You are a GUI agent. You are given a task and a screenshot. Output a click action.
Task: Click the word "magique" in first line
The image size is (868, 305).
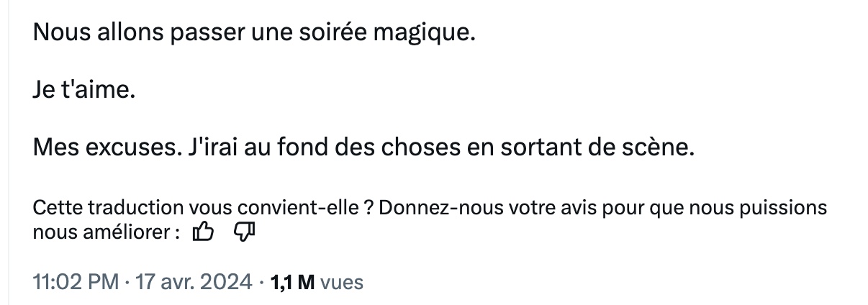[x=421, y=35]
